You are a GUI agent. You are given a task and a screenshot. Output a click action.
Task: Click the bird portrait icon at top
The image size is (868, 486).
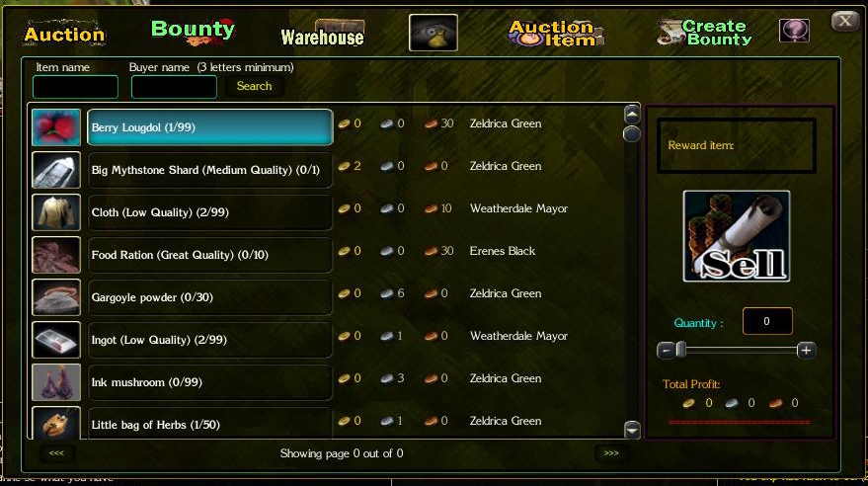434,33
